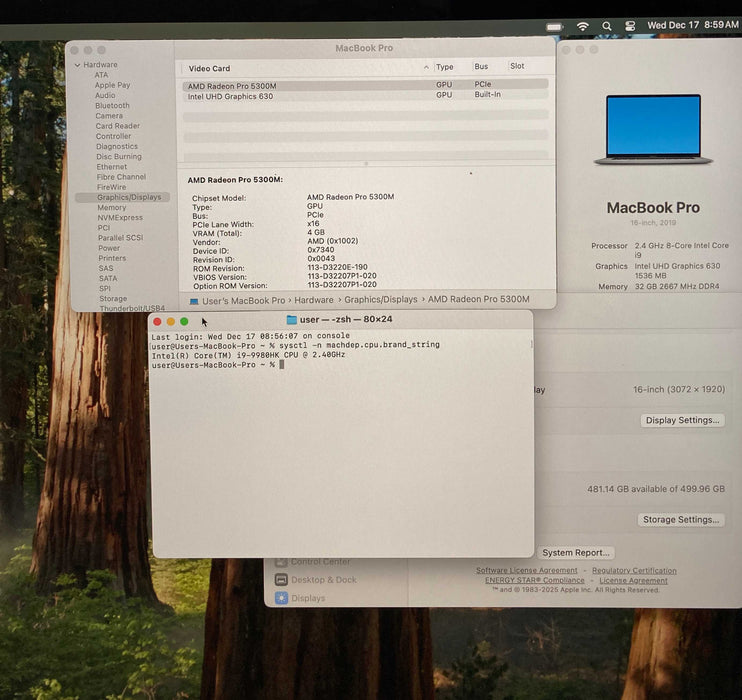Image resolution: width=742 pixels, height=700 pixels.
Task: Open Regulatory Certification link
Action: tap(634, 571)
